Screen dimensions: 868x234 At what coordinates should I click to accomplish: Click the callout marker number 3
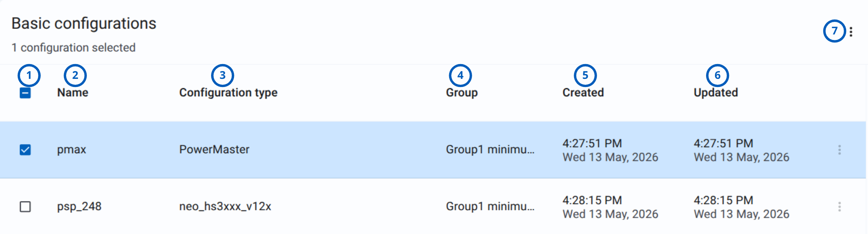[x=222, y=76]
